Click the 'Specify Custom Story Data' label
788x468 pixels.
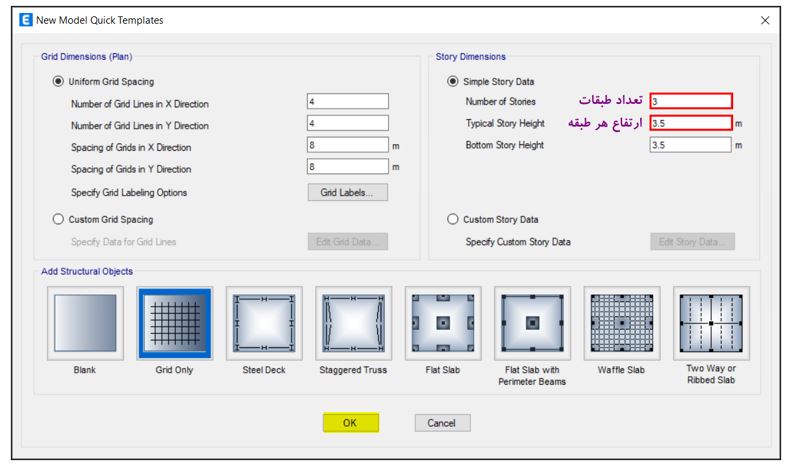tap(518, 242)
